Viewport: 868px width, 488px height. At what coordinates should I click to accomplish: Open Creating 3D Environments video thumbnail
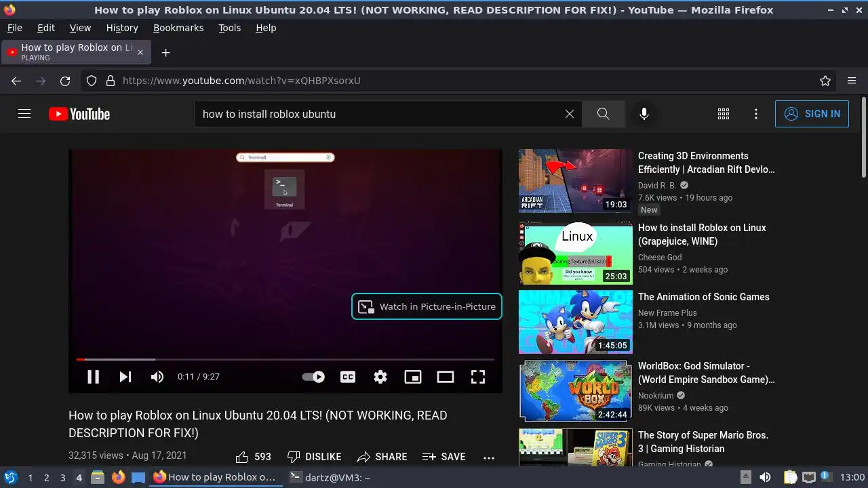(575, 181)
